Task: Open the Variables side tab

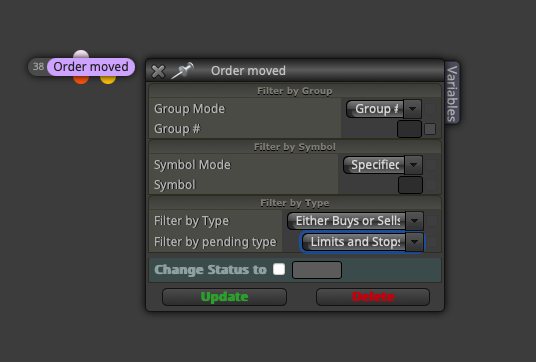Action: pos(452,93)
